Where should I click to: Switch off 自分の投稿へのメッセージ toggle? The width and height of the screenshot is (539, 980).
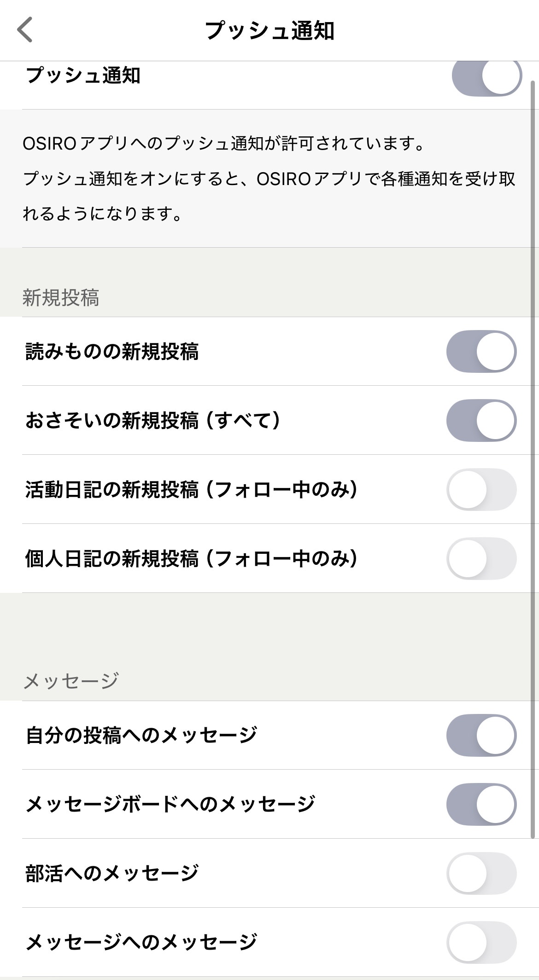click(481, 735)
